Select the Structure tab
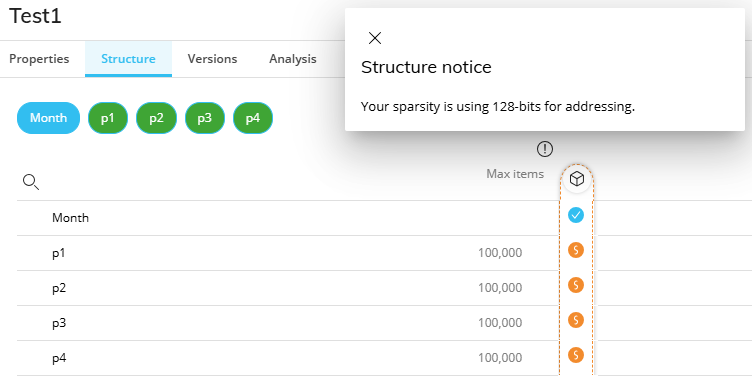This screenshot has width=752, height=376. [128, 59]
